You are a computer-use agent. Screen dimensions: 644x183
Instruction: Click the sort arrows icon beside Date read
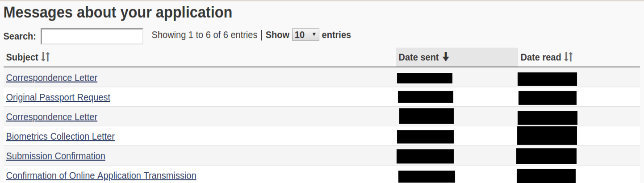(568, 57)
